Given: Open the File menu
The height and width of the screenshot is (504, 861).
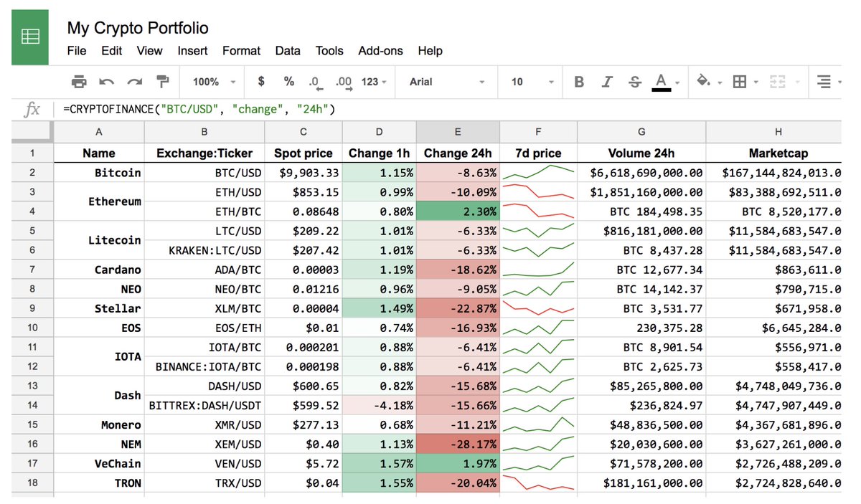Looking at the screenshot, I should (77, 51).
